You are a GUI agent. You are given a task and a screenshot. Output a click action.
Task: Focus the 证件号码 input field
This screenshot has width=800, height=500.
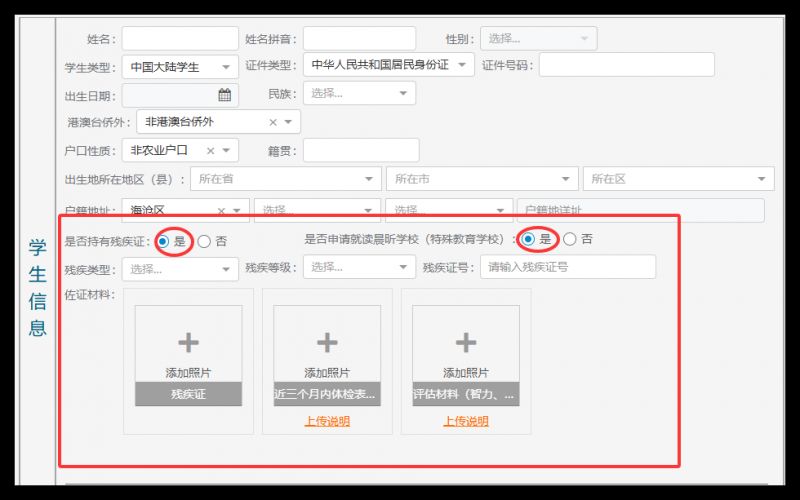[x=627, y=65]
